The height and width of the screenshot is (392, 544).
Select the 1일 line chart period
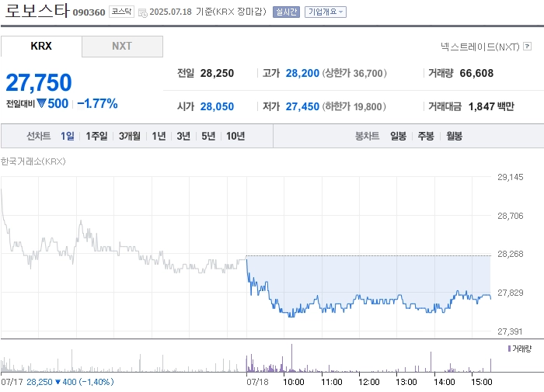[68, 136]
